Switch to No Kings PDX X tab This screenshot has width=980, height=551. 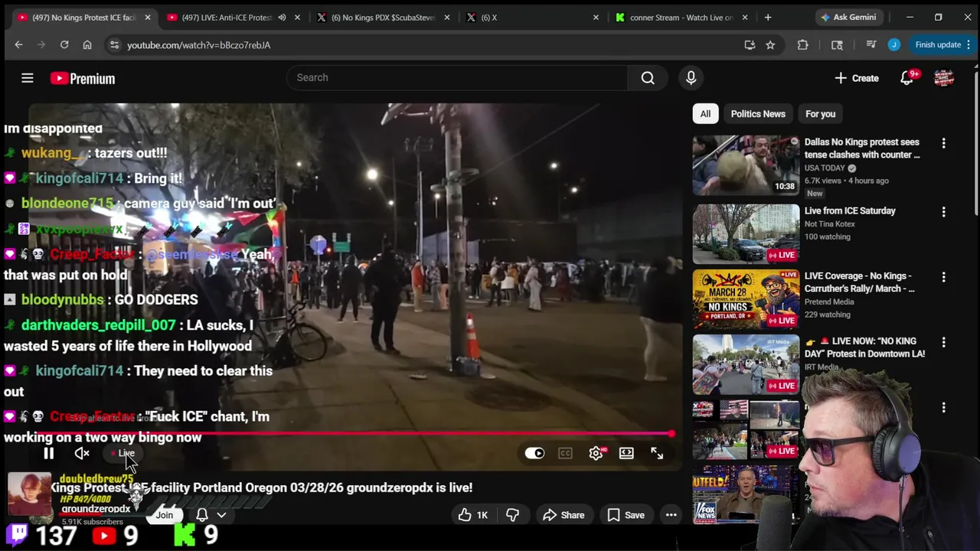381,17
